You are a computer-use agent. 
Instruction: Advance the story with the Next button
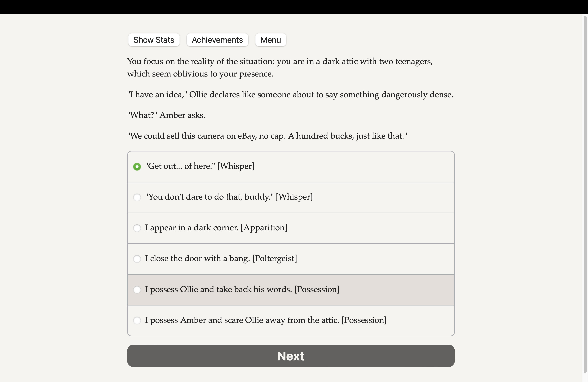point(291,356)
